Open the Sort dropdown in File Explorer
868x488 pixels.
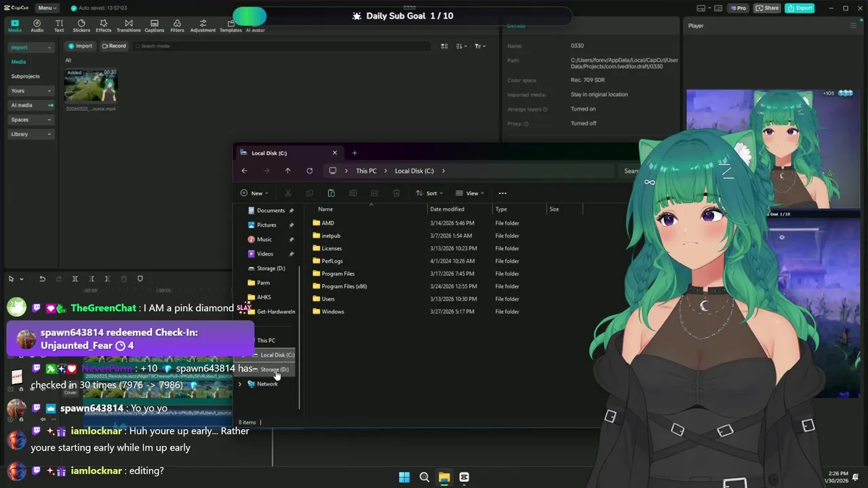(x=429, y=193)
